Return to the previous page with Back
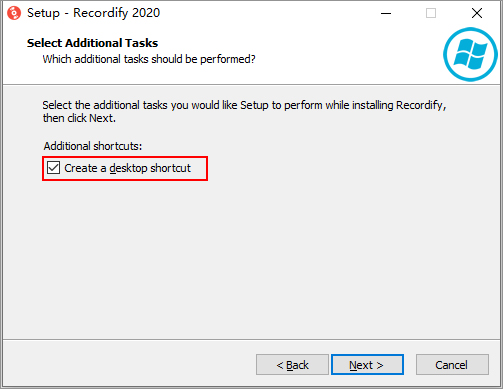 click(292, 365)
